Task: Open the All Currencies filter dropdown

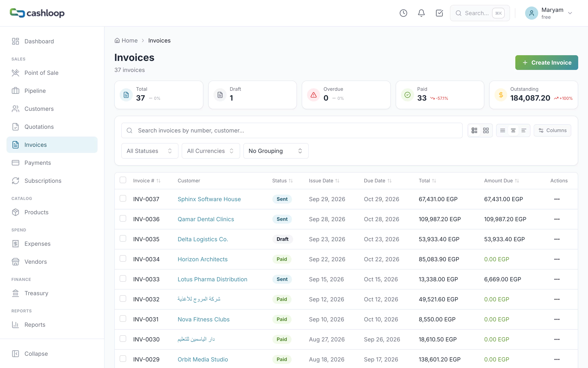Action: [211, 151]
